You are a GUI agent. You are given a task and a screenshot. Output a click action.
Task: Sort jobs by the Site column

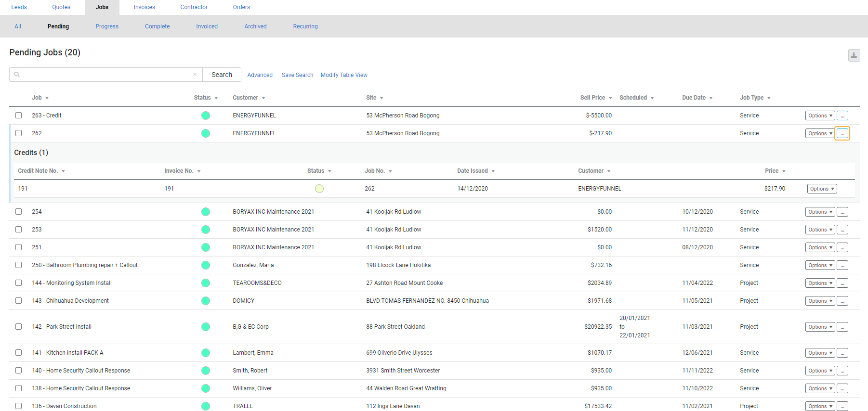(374, 98)
